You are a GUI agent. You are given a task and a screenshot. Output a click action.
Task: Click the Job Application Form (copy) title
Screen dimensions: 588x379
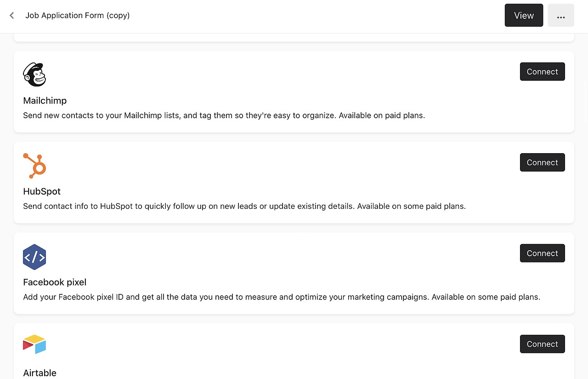(78, 16)
